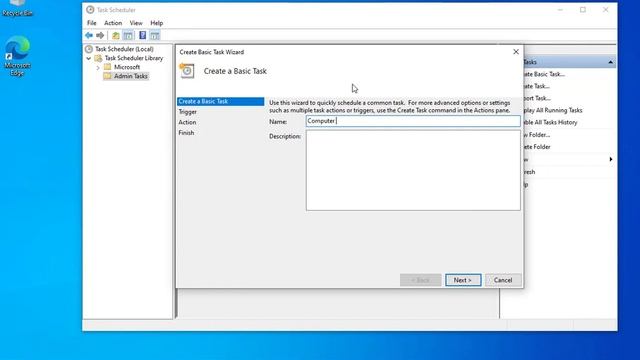Toggle the Show/Hide Console Tree icon

pyautogui.click(x=128, y=36)
